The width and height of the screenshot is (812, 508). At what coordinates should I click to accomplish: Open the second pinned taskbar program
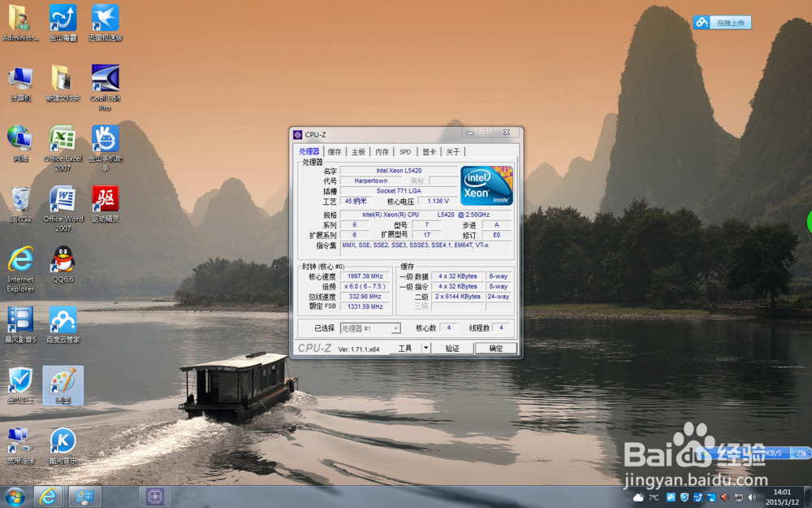click(84, 497)
